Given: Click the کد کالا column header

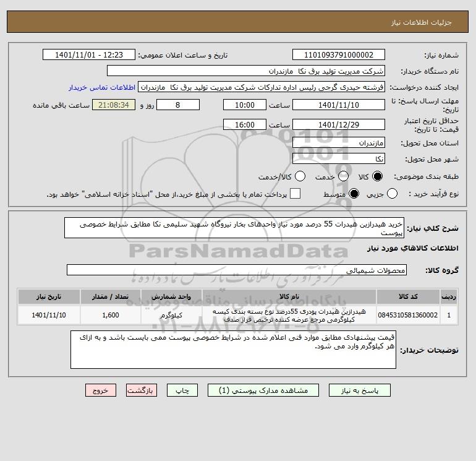Looking at the screenshot, I should [x=408, y=296].
